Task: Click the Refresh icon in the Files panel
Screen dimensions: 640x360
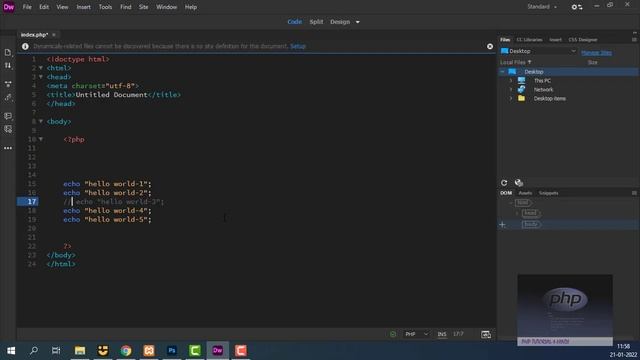Action: 504,183
